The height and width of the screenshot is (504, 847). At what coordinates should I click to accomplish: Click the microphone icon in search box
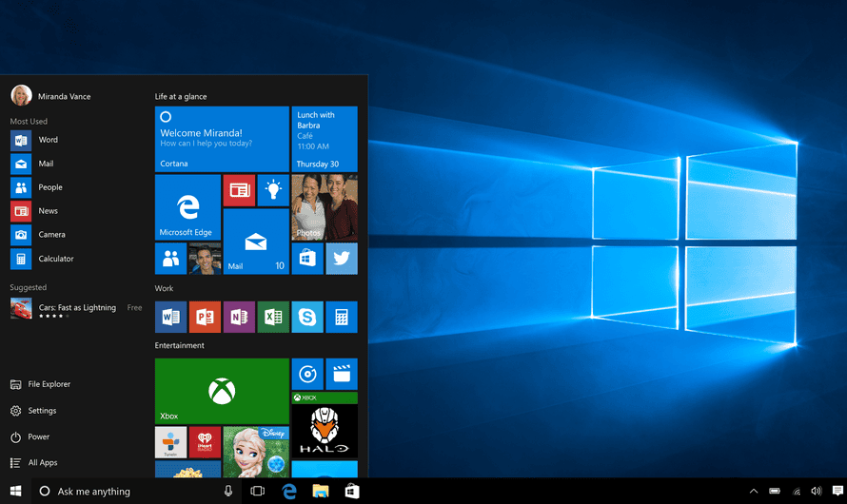point(228,491)
